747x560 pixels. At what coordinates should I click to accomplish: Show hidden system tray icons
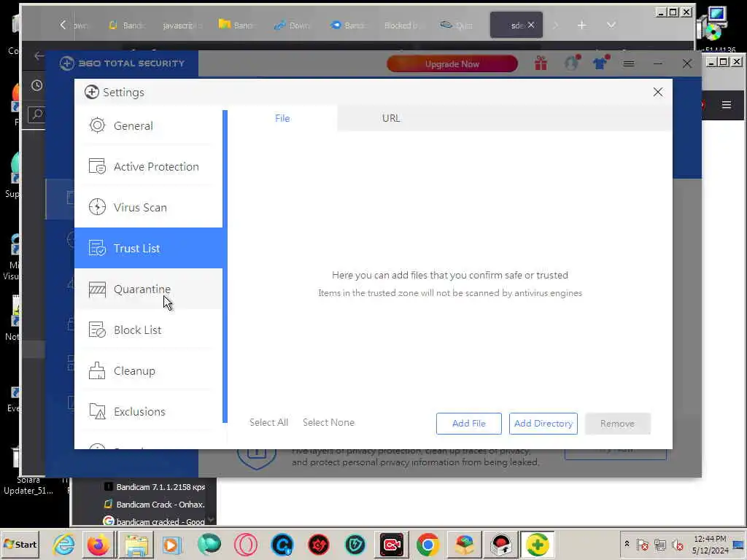pyautogui.click(x=627, y=543)
